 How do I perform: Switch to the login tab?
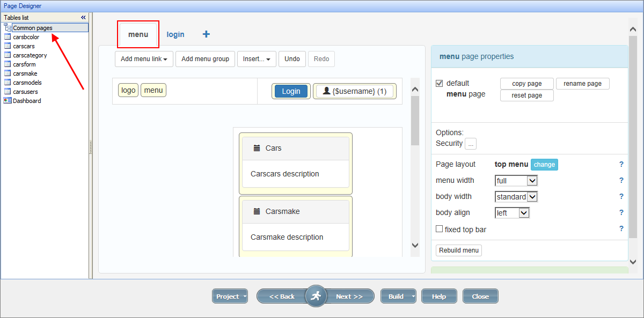pyautogui.click(x=175, y=34)
